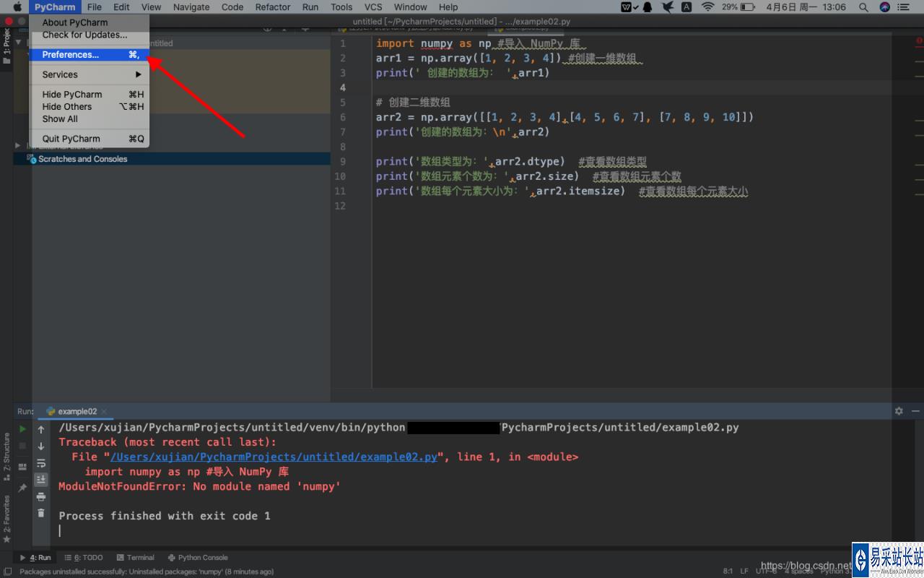924x578 pixels.
Task: Clear console output with trash icon
Action: click(41, 513)
